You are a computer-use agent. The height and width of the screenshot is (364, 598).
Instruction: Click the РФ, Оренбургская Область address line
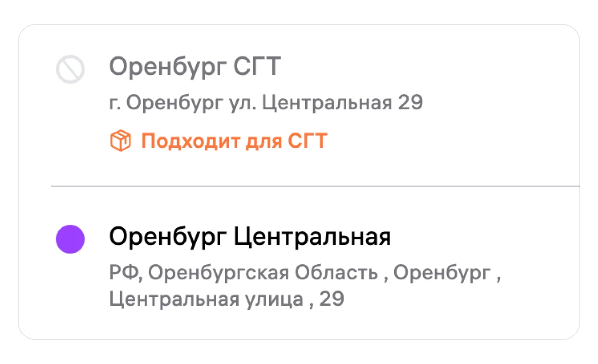[x=305, y=273]
